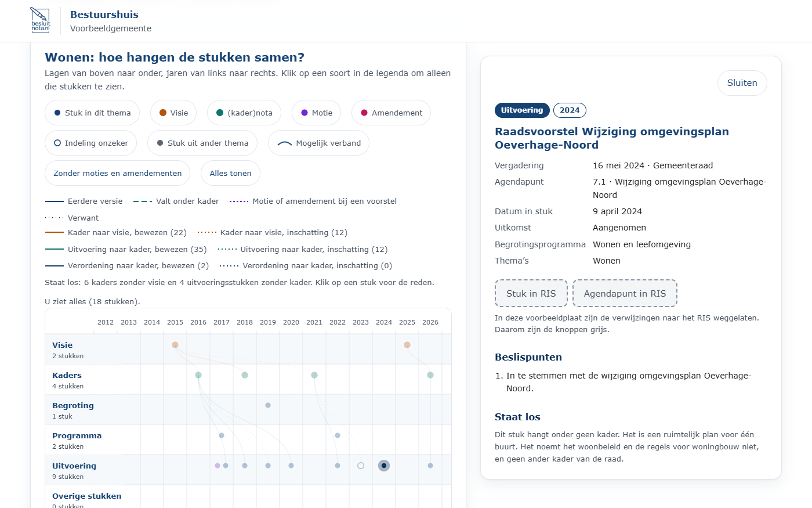The width and height of the screenshot is (812, 508).
Task: Select the hollow 2023 Uitvoering dot
Action: (361, 466)
